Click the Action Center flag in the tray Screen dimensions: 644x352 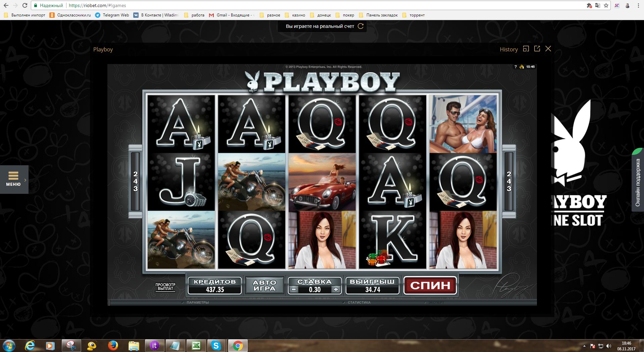pyautogui.click(x=593, y=346)
